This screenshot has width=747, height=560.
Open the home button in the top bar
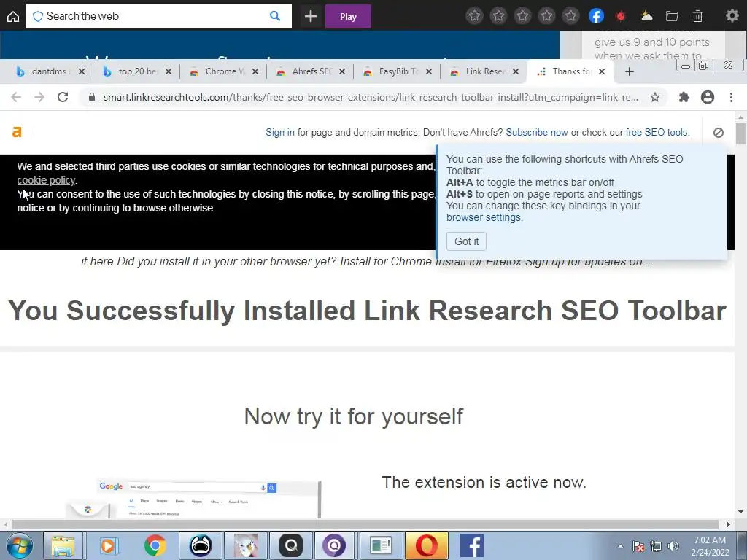tap(13, 17)
